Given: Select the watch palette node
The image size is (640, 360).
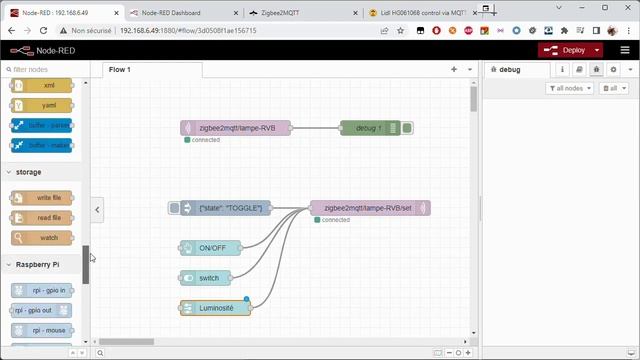Looking at the screenshot, I should click(42, 238).
